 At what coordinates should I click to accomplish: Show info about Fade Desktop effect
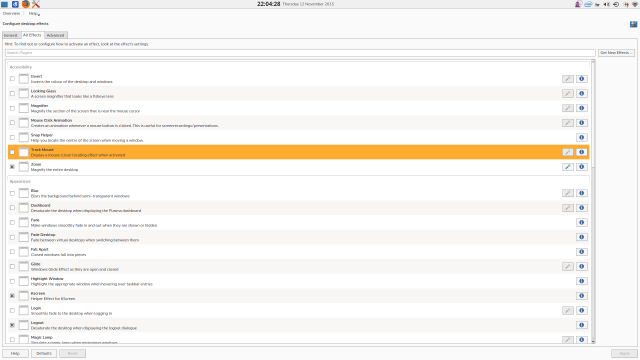pos(582,237)
